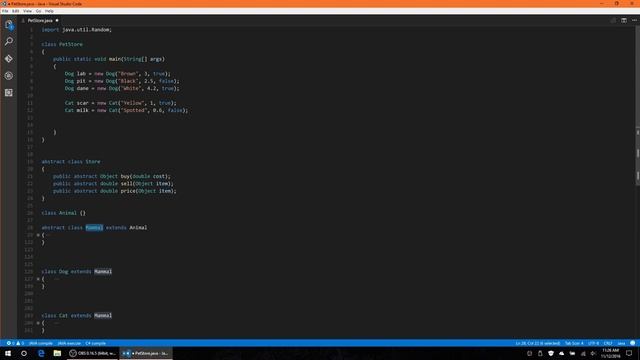Split the editor with the top-right icon

(624, 20)
